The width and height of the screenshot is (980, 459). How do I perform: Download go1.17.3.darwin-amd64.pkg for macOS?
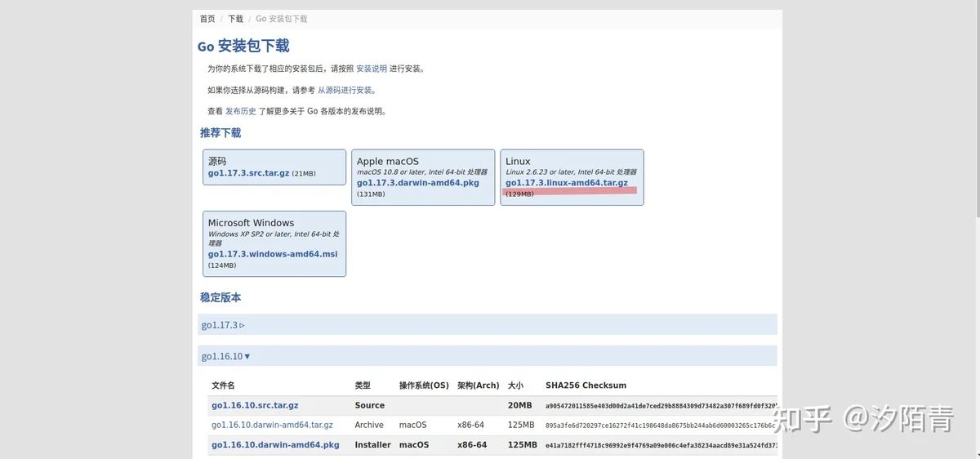click(417, 183)
